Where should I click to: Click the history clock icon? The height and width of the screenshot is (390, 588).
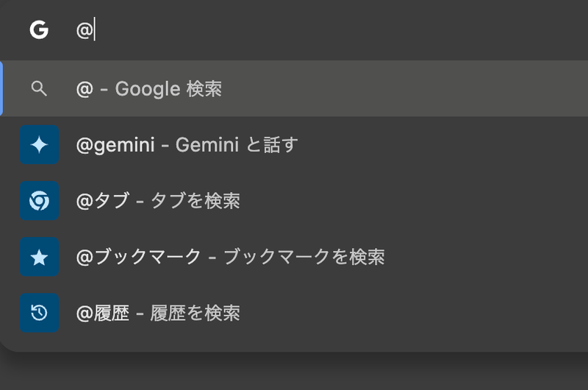(x=39, y=313)
